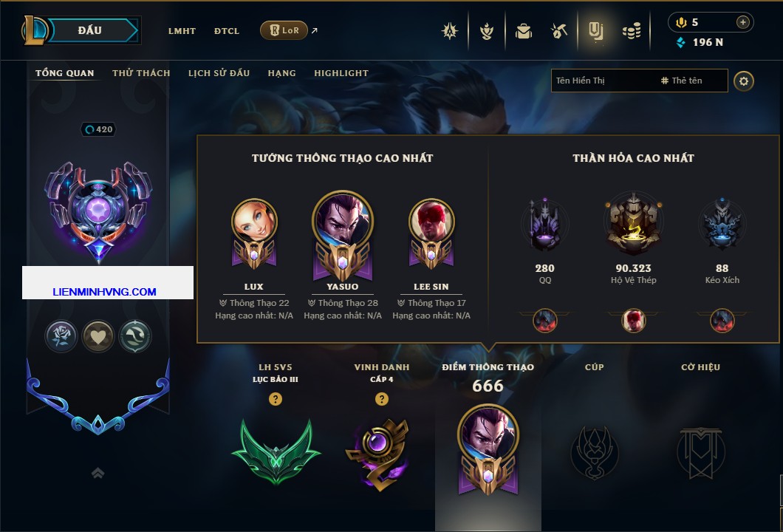Select the Yasuo mastery portrait
This screenshot has width=783, height=532.
pos(343,235)
